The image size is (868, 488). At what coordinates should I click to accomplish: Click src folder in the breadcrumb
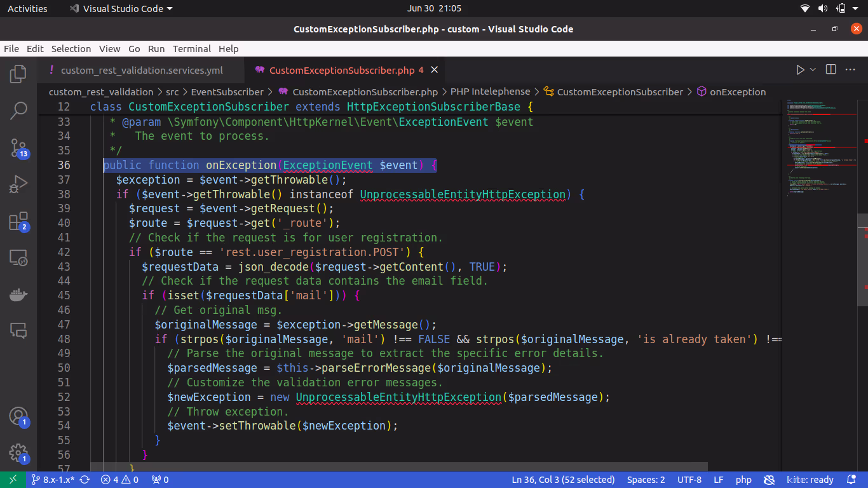[172, 91]
